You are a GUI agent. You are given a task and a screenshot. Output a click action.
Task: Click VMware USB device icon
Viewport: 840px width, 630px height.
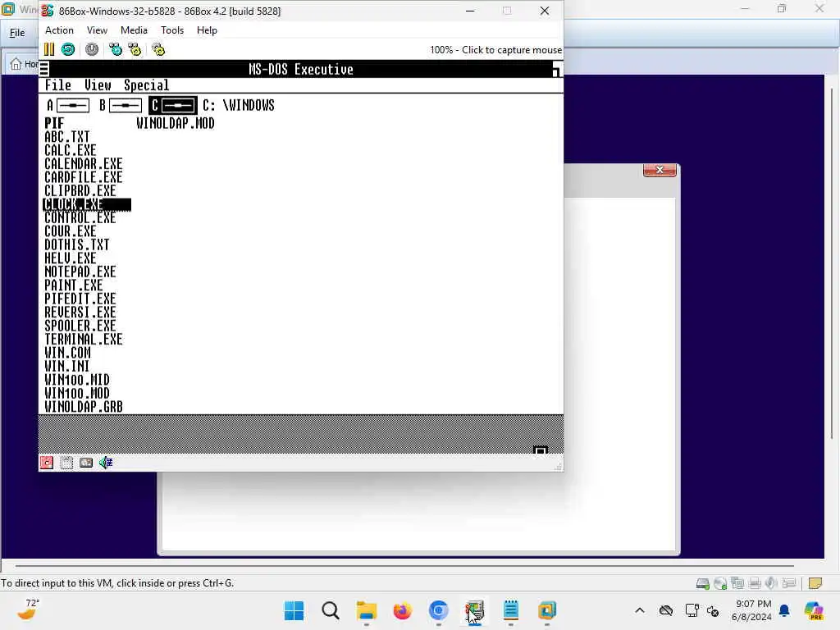point(788,583)
